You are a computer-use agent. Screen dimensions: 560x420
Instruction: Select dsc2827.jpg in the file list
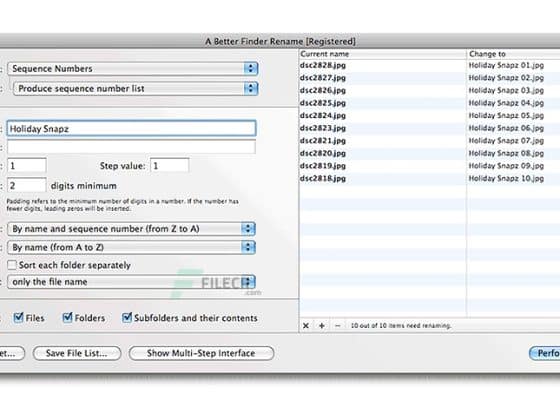(x=323, y=78)
